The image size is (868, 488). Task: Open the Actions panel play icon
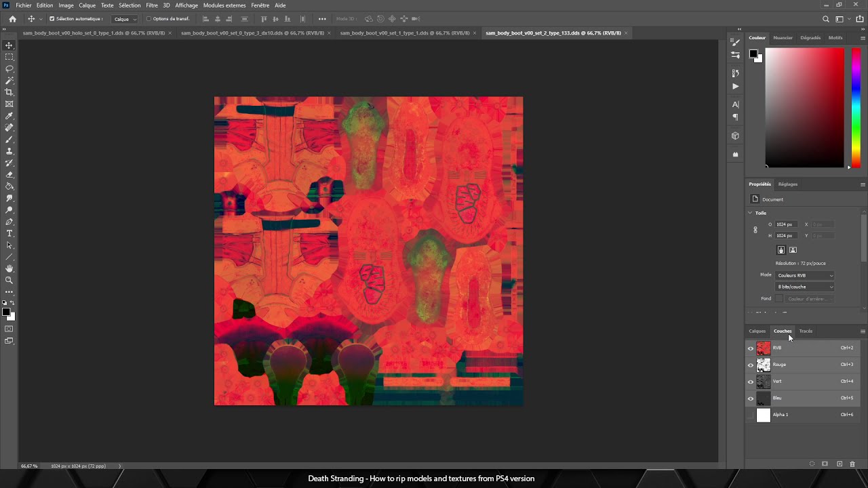tap(735, 86)
